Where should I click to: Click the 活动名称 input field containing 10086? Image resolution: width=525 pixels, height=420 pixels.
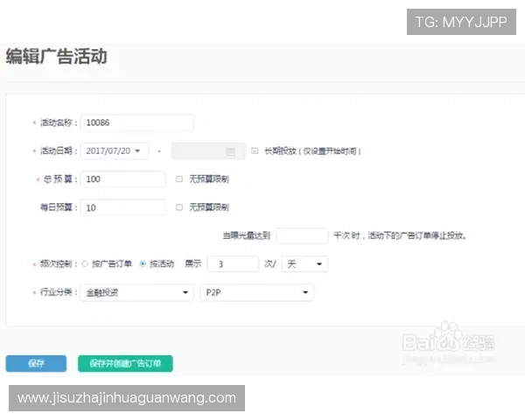(137, 122)
